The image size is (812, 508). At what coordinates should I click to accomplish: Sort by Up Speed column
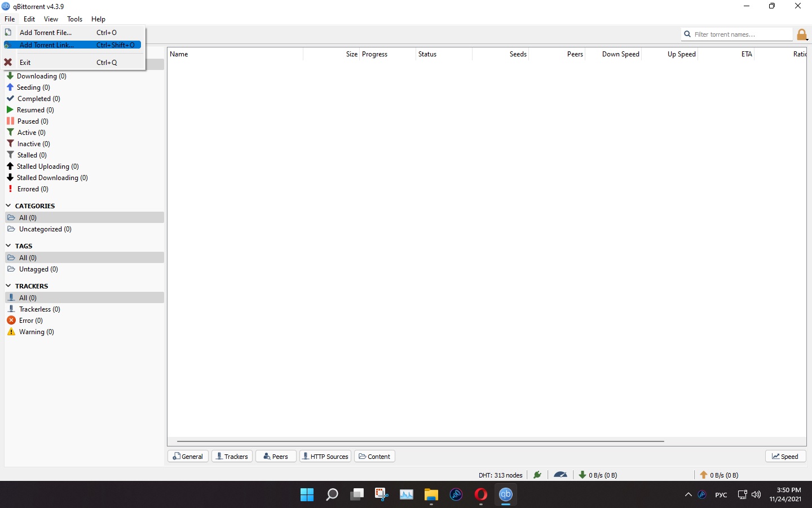pos(669,54)
